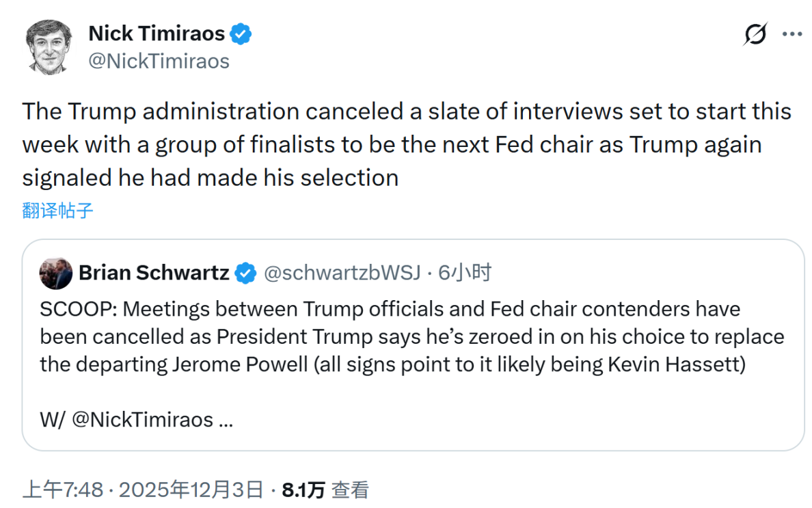This screenshot has height=508, width=812.
Task: Click Brian Schwartz's verified checkmark
Action: 243,272
